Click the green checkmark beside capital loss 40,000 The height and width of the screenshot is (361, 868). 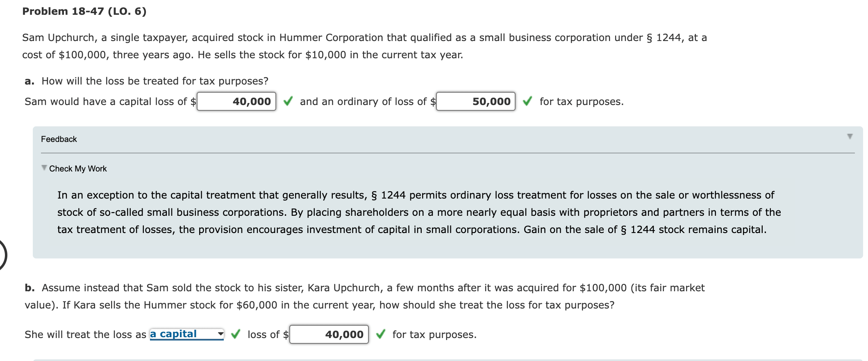point(288,101)
